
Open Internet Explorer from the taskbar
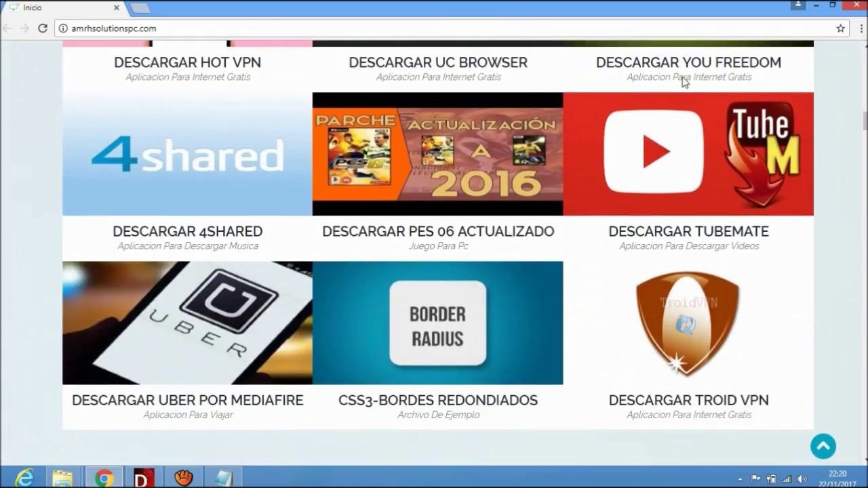[25, 478]
